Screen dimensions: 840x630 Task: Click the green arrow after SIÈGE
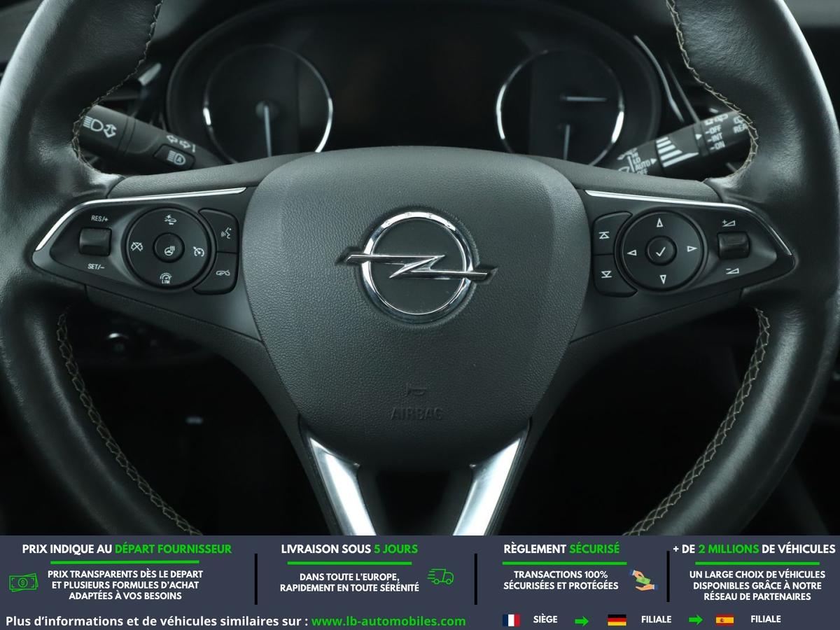[581, 619]
